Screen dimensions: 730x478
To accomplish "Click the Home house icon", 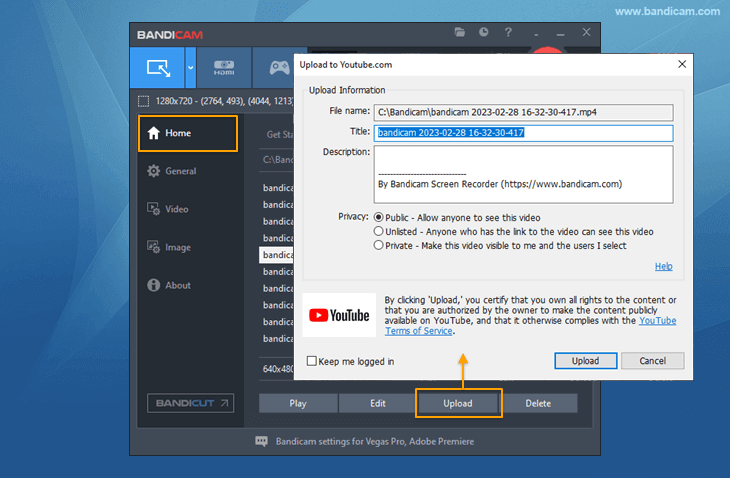I will tap(154, 133).
